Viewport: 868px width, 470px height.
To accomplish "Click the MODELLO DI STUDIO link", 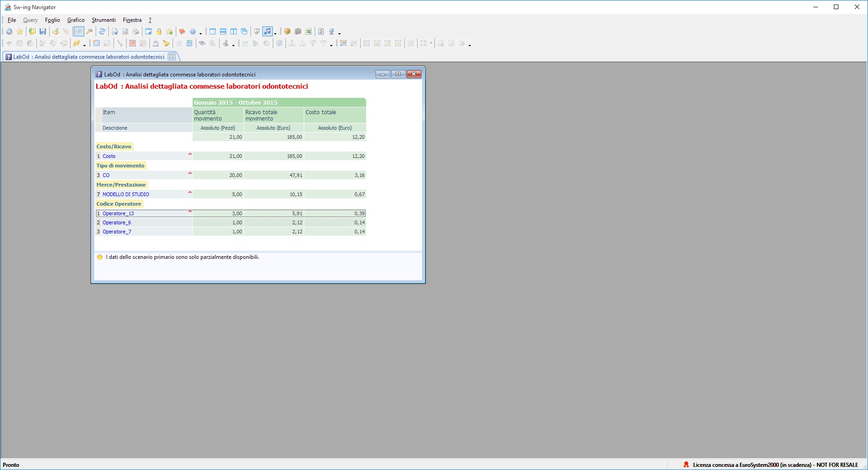I will [126, 194].
